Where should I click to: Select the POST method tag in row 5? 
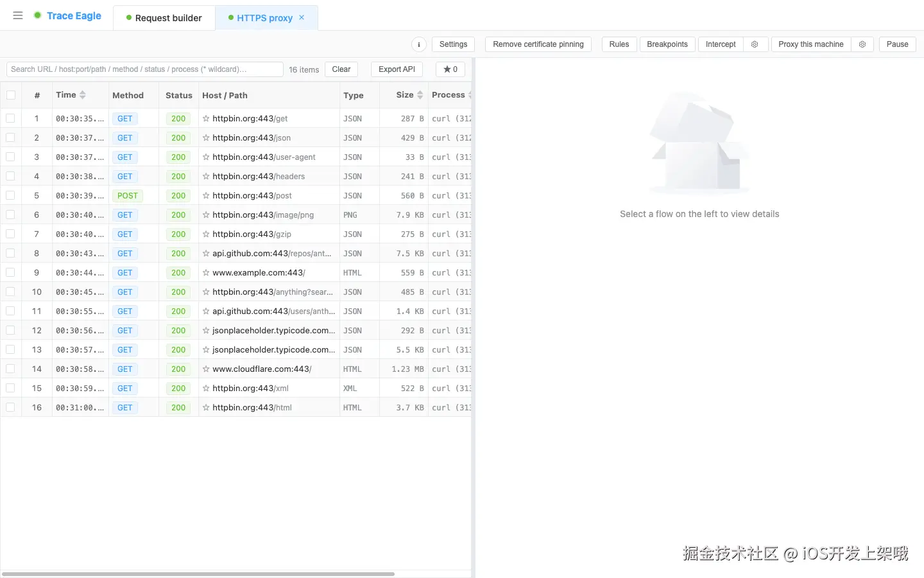[128, 195]
